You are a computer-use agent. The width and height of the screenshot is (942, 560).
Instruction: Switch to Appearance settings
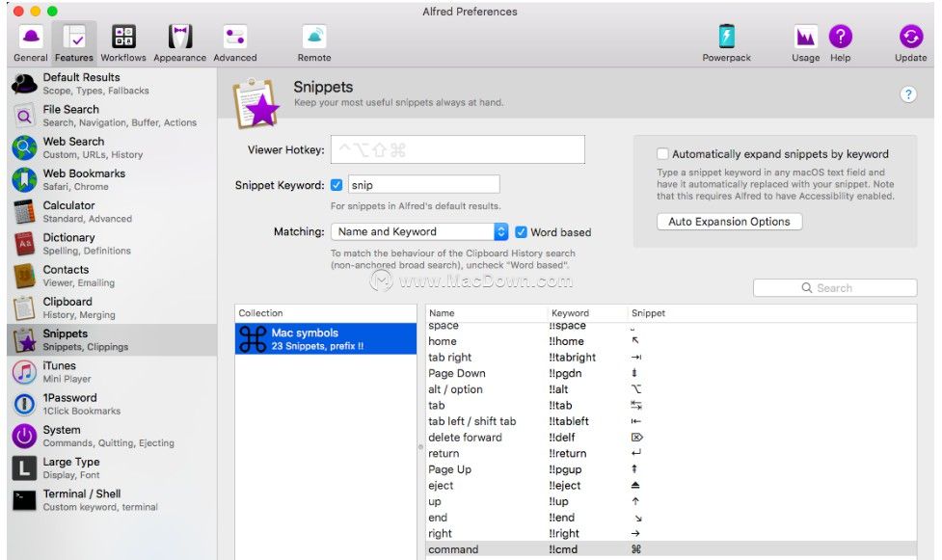pyautogui.click(x=179, y=42)
